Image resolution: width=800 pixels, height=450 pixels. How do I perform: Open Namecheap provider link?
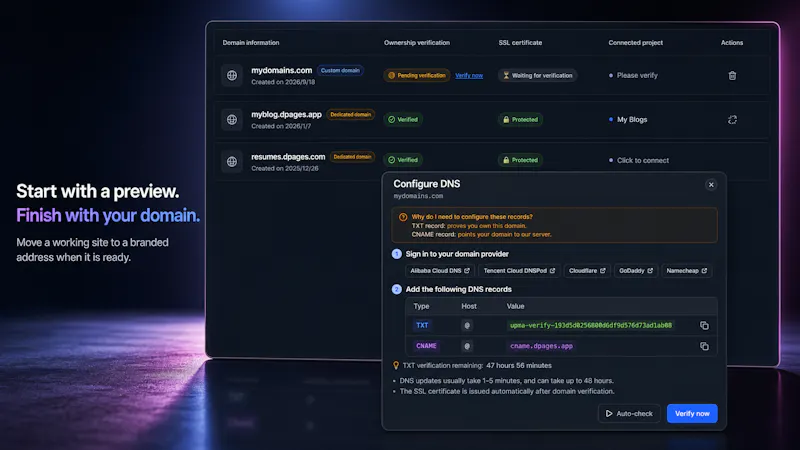point(686,271)
